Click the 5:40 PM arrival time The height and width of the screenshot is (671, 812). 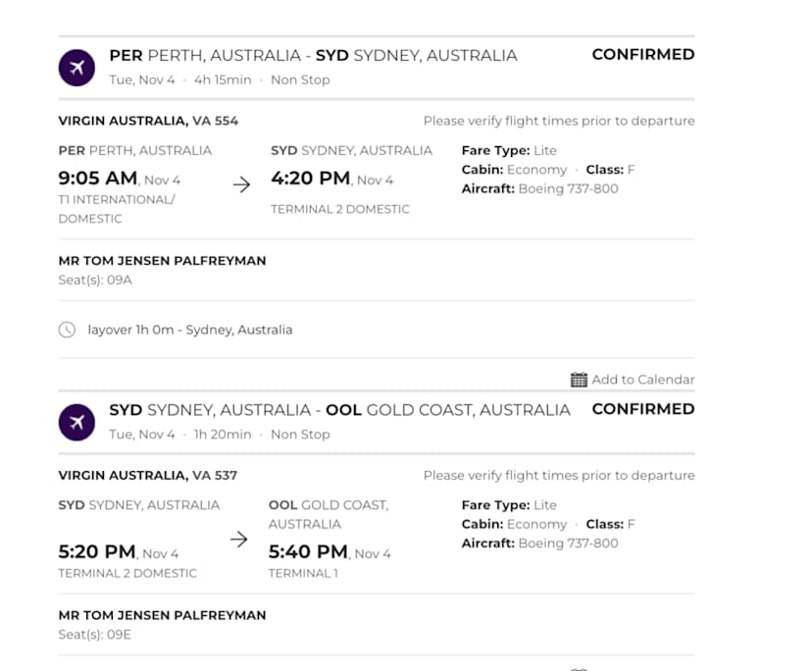pyautogui.click(x=308, y=551)
